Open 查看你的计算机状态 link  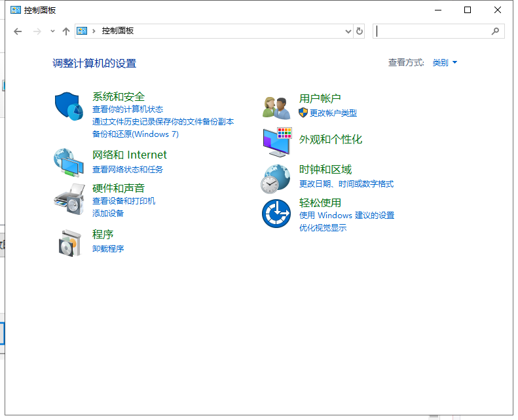(128, 109)
